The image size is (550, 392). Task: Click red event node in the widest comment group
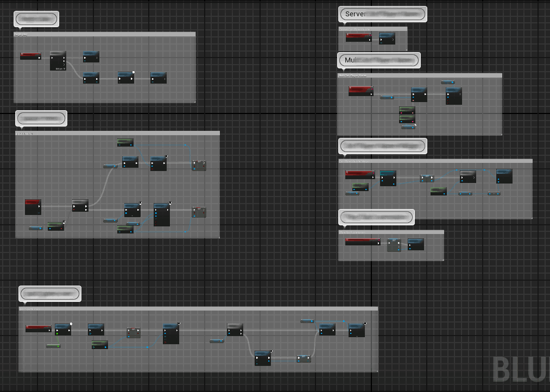pos(38,328)
